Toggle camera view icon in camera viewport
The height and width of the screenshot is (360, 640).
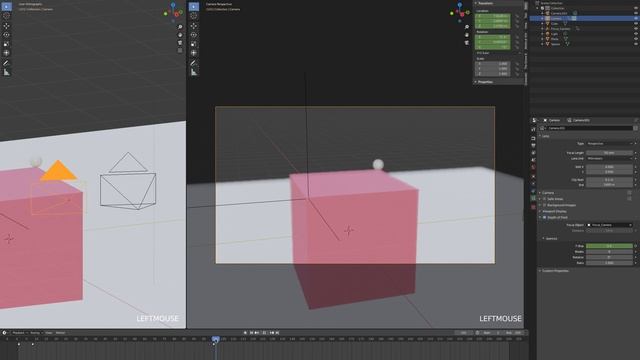click(x=467, y=42)
